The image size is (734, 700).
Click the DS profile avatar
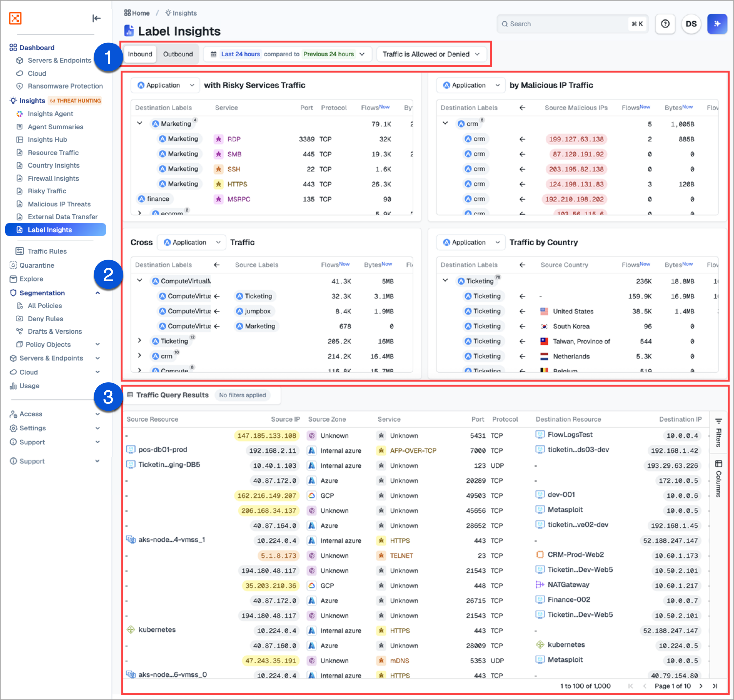pos(691,23)
